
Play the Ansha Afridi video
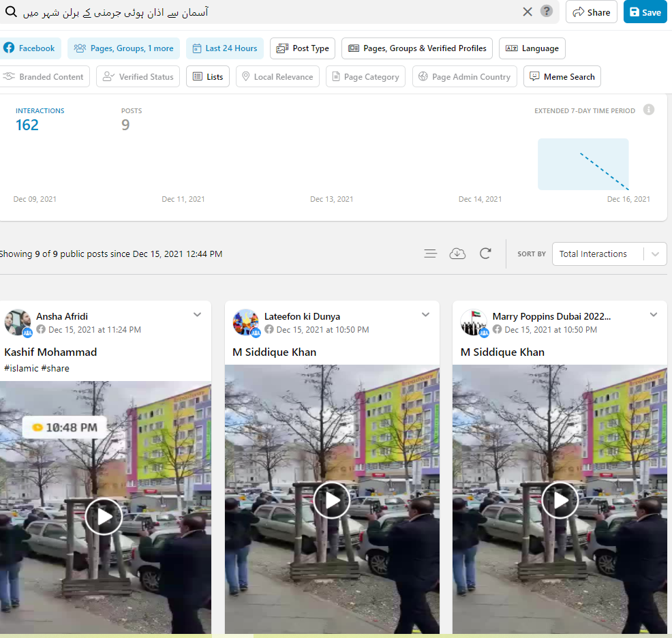pyautogui.click(x=104, y=516)
